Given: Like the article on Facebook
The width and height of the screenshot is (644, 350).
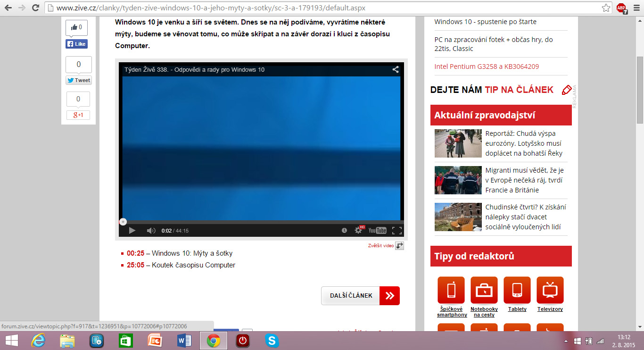Looking at the screenshot, I should click(76, 44).
